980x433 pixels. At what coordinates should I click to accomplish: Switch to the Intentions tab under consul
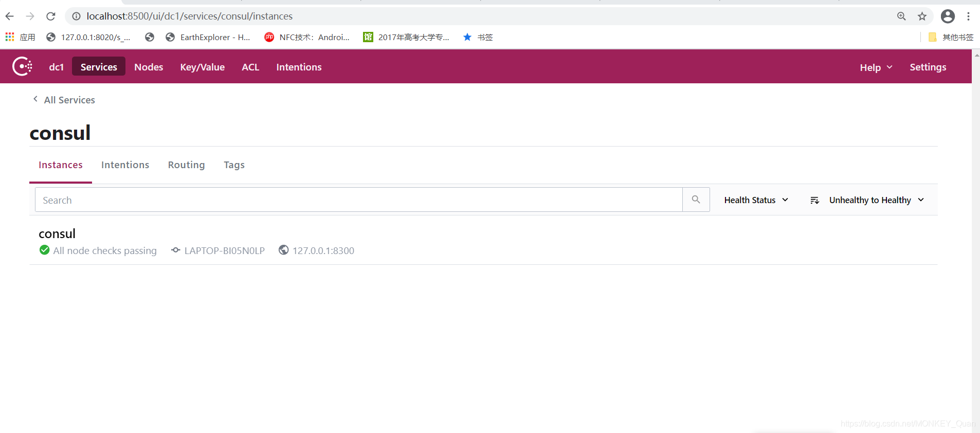pos(125,165)
